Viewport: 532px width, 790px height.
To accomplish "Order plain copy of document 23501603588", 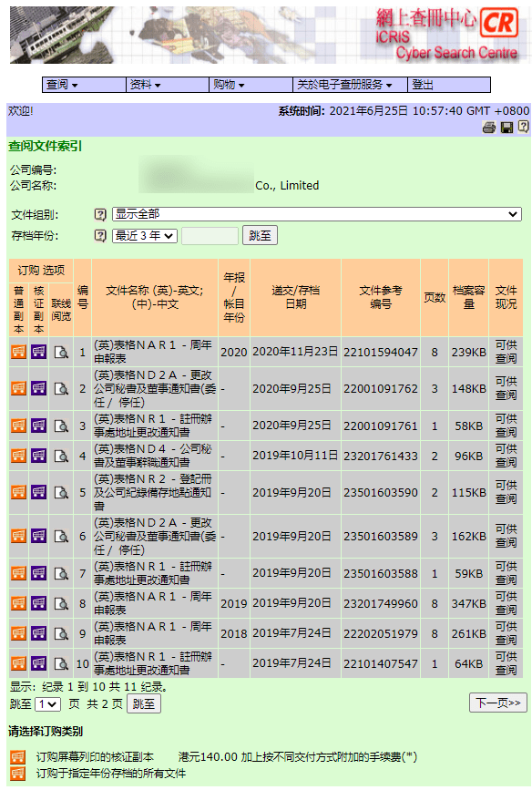I will click(x=18, y=573).
